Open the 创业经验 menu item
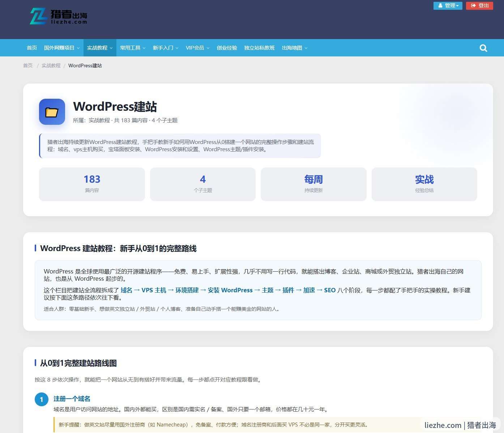Screen dimensions: 504x433 pos(227,48)
